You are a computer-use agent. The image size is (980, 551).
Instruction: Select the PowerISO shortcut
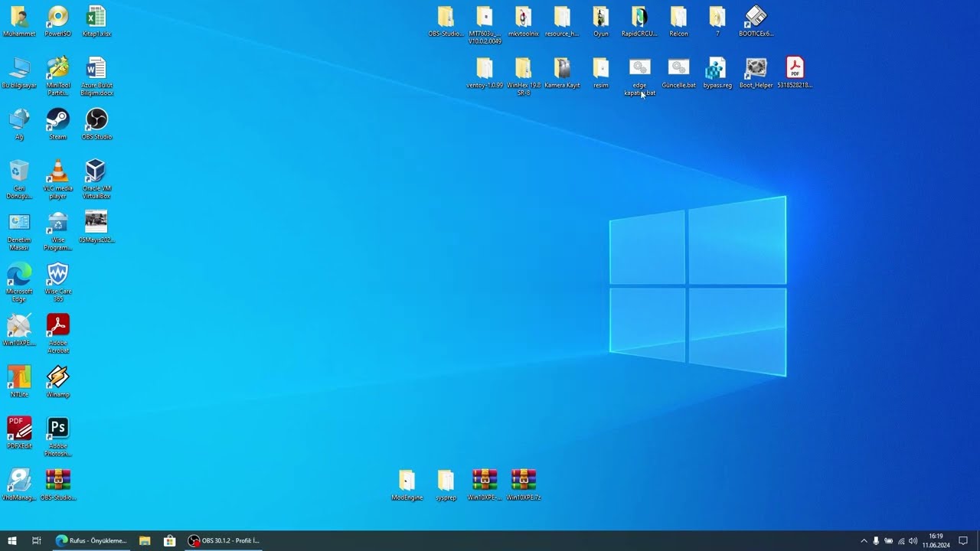(x=57, y=21)
